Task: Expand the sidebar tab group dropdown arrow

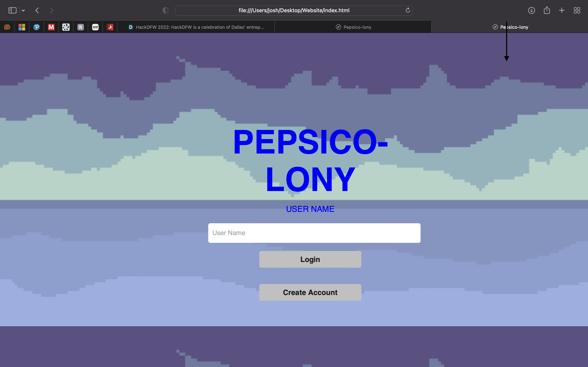Action: (23, 10)
